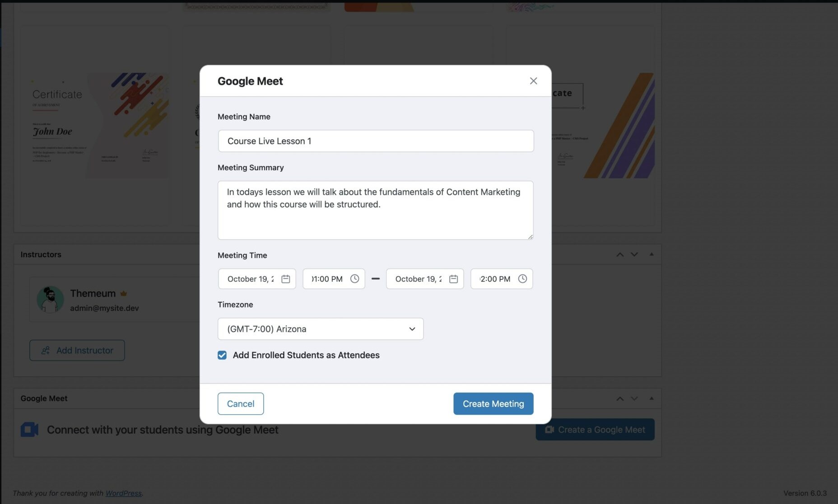Uncheck Add Enrolled Students as Attendees
The image size is (838, 504).
pyautogui.click(x=222, y=355)
